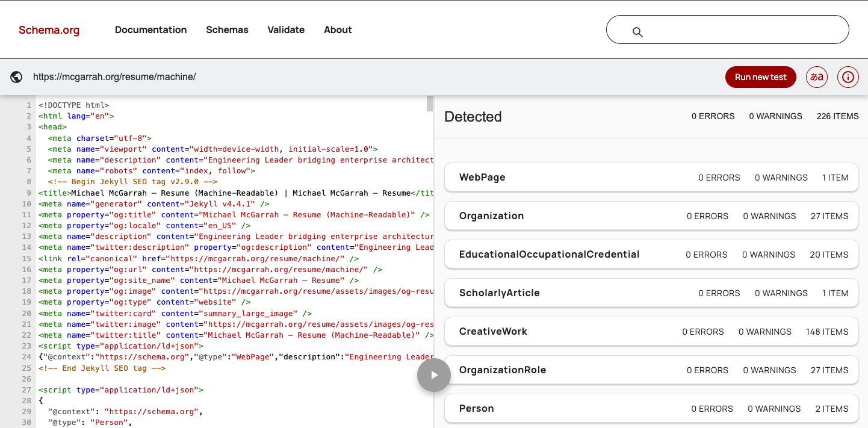Click the robots meta line 7
868x428 pixels.
[x=152, y=171]
